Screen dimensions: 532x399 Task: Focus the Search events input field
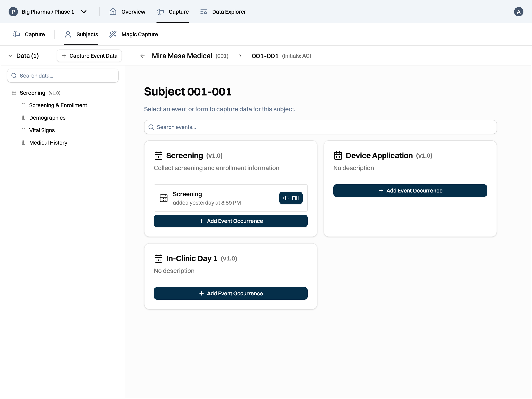(x=320, y=127)
